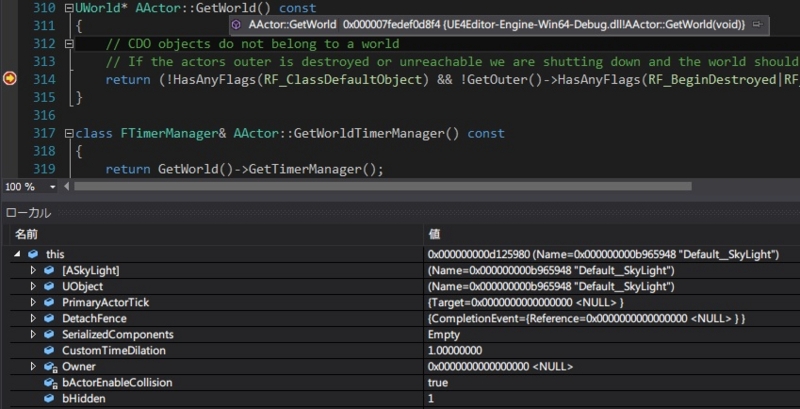
Task: Collapse the GetWorldTimerManager function at line 317
Action: coord(69,134)
